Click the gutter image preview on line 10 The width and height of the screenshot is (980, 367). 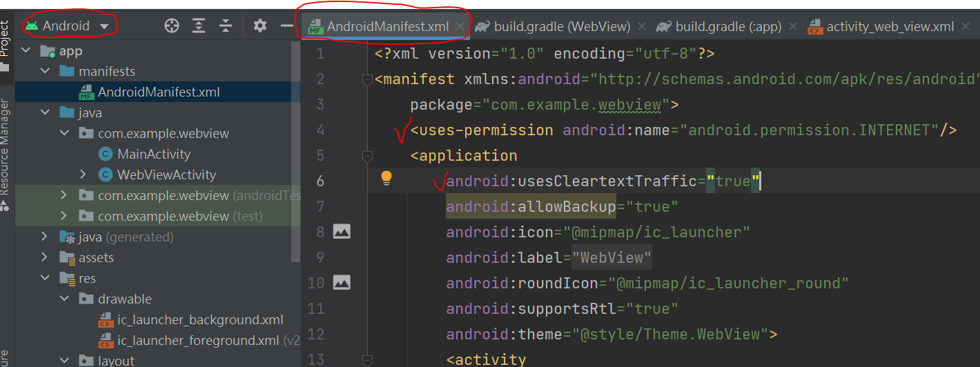click(342, 283)
